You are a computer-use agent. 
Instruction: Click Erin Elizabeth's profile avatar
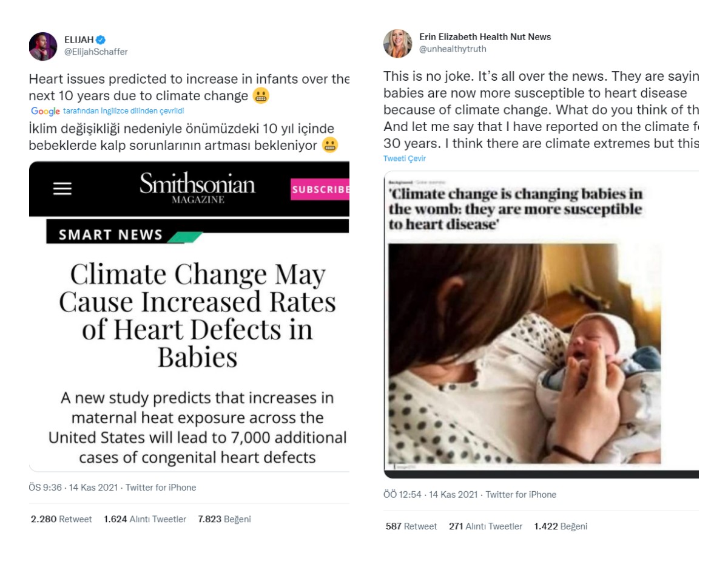pyautogui.click(x=397, y=44)
